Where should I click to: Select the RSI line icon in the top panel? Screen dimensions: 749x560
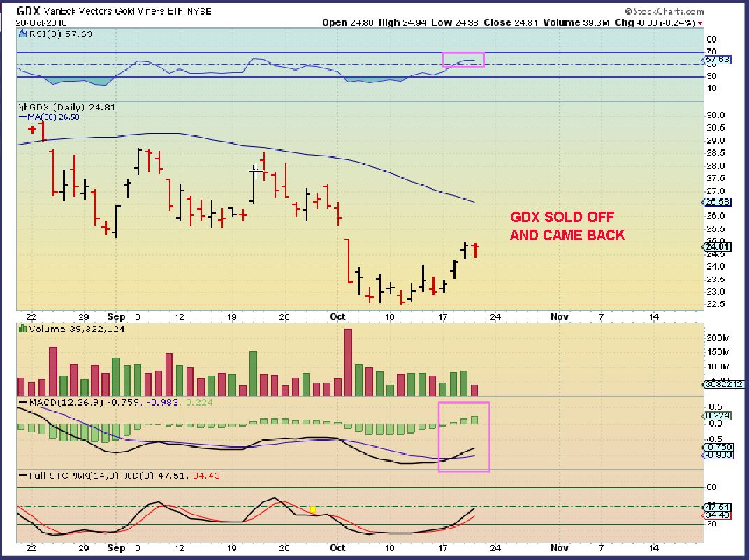(x=22, y=34)
